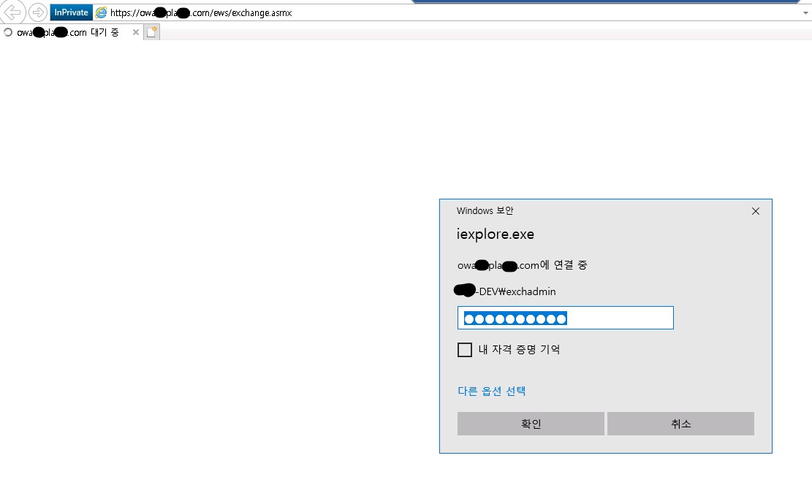812x504 pixels.
Task: Close the owa tab
Action: coord(136,32)
